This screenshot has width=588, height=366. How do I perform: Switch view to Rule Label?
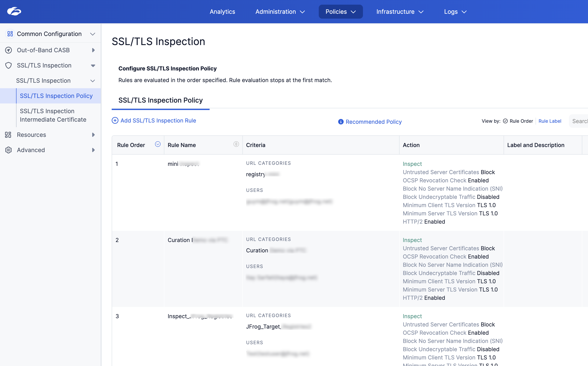(550, 121)
